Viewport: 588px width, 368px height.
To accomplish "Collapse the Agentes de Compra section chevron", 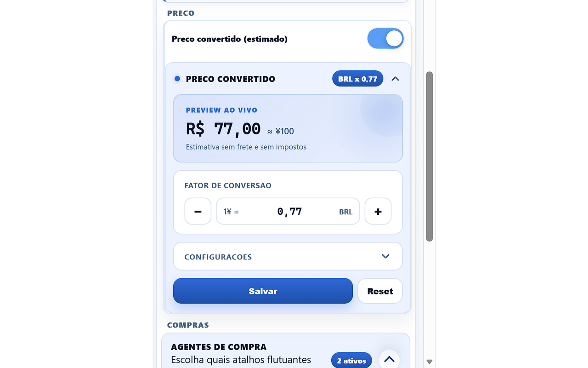I will click(x=389, y=359).
